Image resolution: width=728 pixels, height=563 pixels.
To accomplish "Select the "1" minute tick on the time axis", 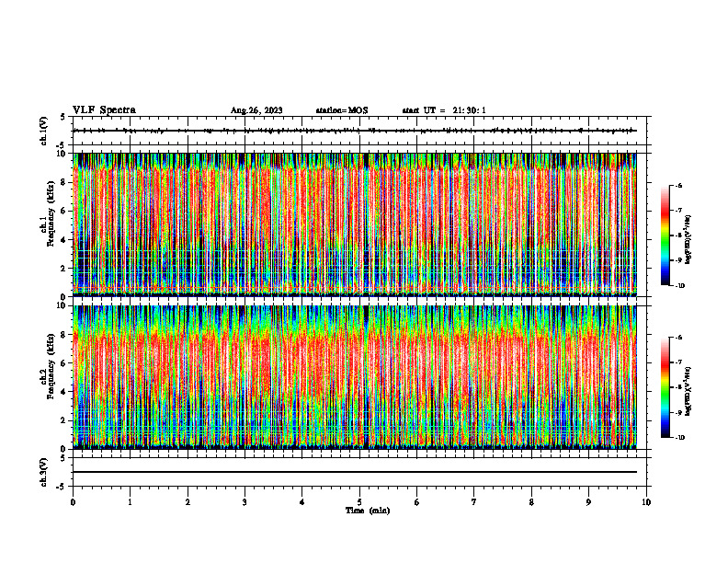I will [x=130, y=502].
